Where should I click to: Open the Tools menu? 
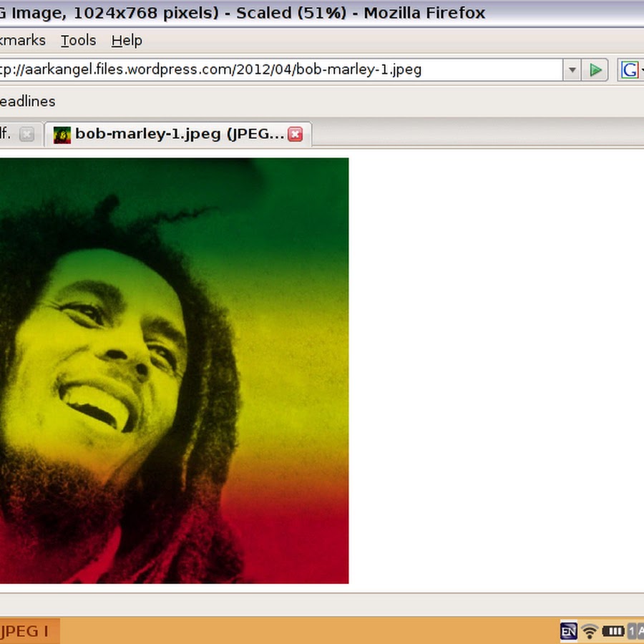[79, 41]
